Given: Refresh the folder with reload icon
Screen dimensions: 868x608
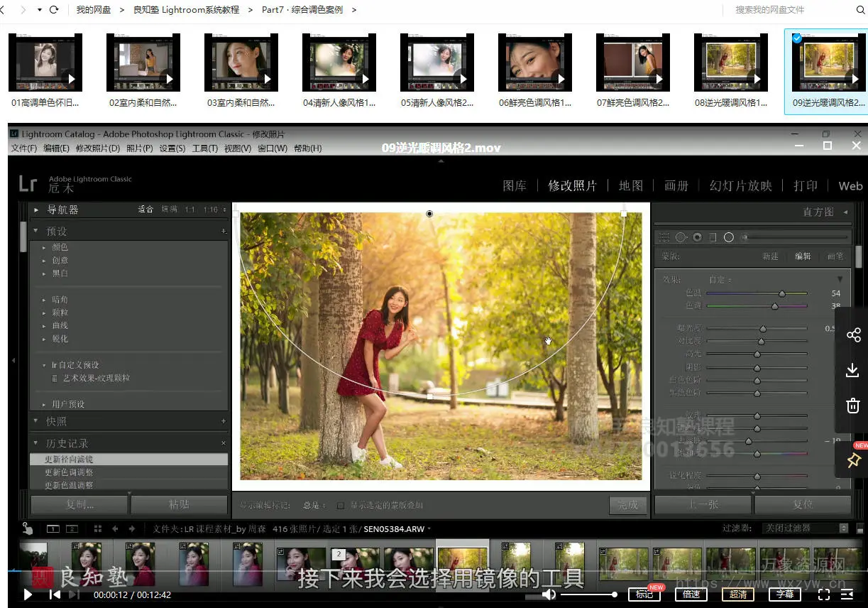Looking at the screenshot, I should [x=54, y=10].
